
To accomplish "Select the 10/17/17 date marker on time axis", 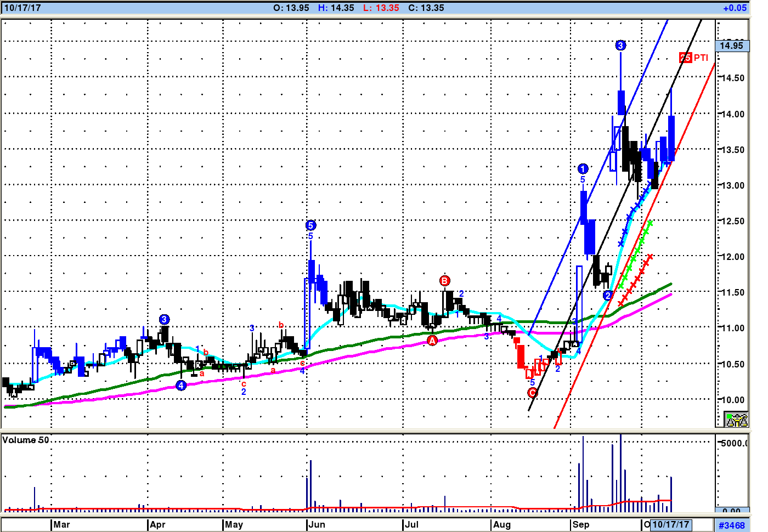I will point(670,524).
